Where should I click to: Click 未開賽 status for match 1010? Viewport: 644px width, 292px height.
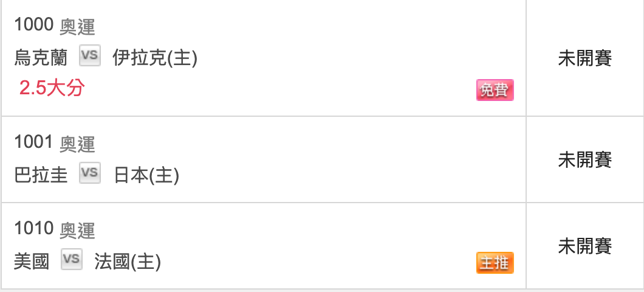pos(585,246)
